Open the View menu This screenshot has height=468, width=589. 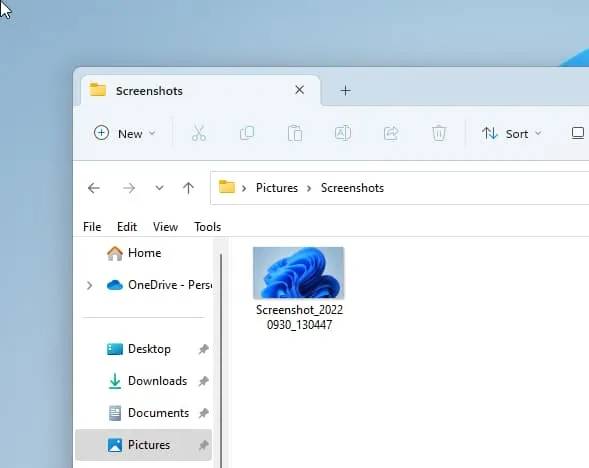[165, 227]
